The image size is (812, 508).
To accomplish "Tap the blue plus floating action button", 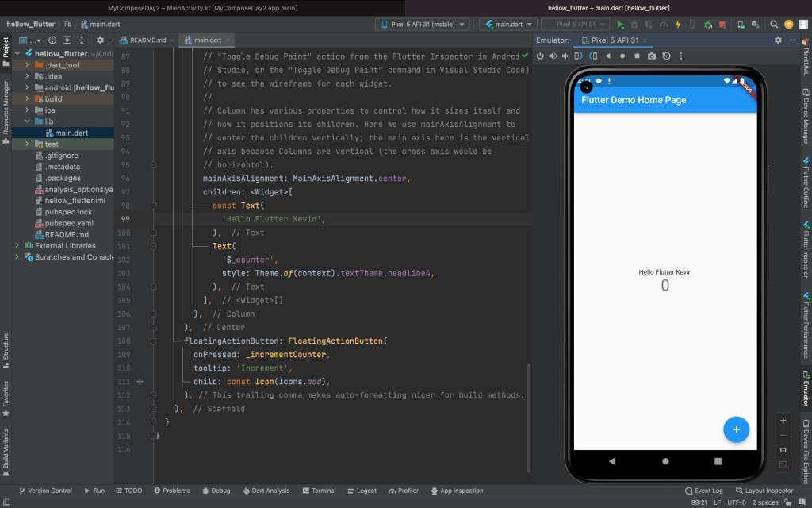I will 736,429.
